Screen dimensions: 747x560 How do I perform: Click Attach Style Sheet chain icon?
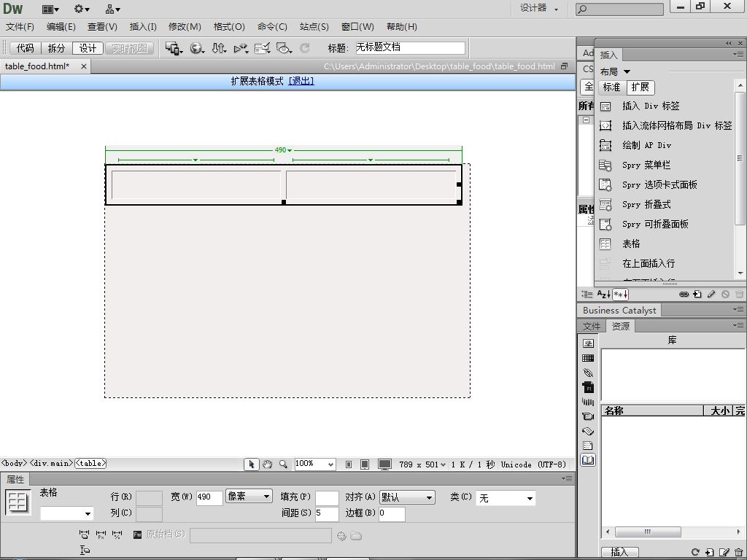684,295
